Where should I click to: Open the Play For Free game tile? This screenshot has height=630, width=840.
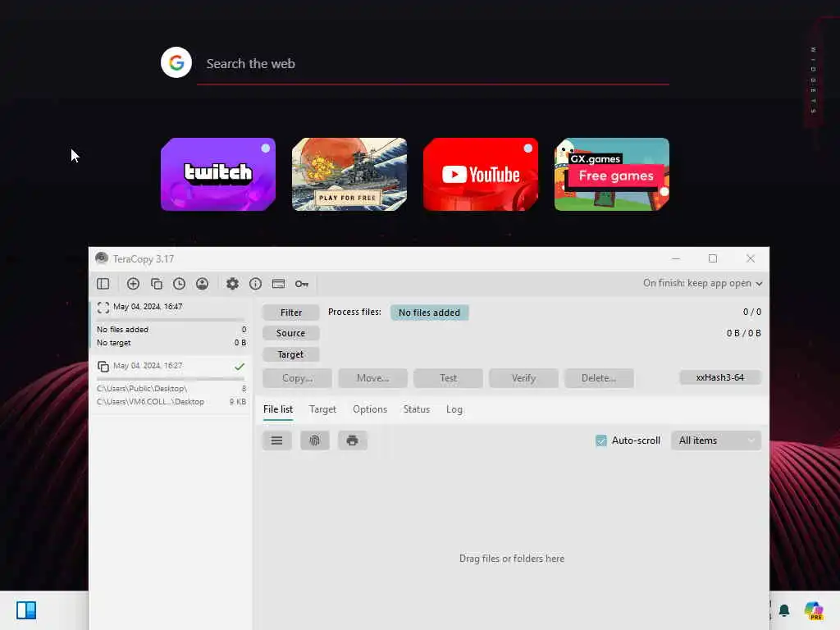pyautogui.click(x=349, y=174)
